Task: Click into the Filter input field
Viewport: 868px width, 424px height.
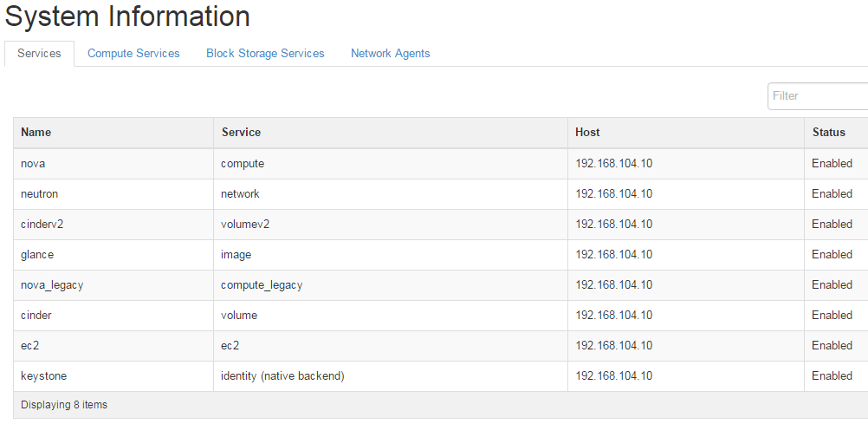Action: pos(818,96)
